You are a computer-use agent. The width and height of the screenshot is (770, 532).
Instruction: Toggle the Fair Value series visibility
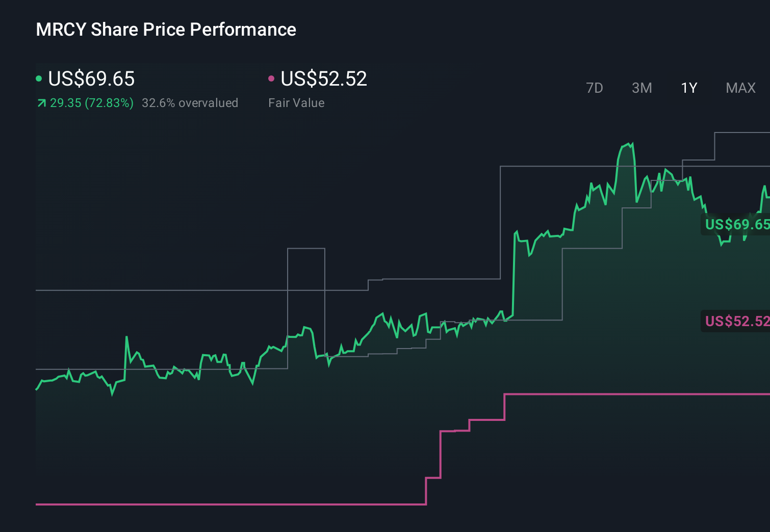pyautogui.click(x=272, y=78)
